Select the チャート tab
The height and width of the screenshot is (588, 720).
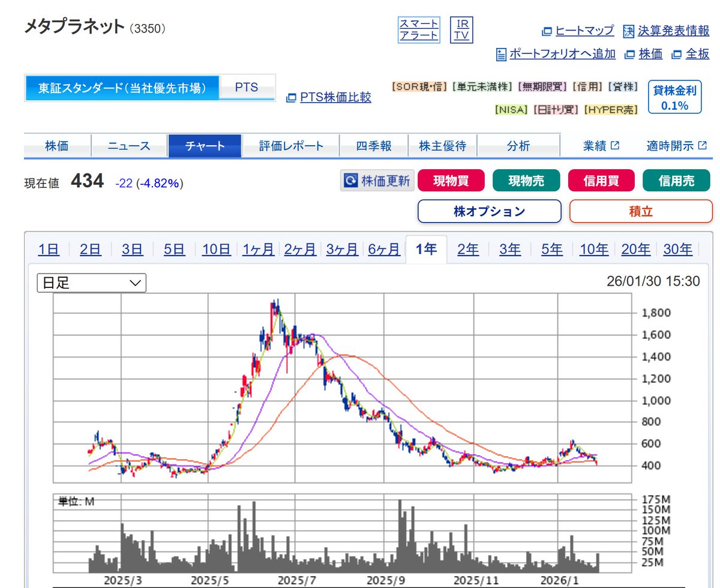205,146
